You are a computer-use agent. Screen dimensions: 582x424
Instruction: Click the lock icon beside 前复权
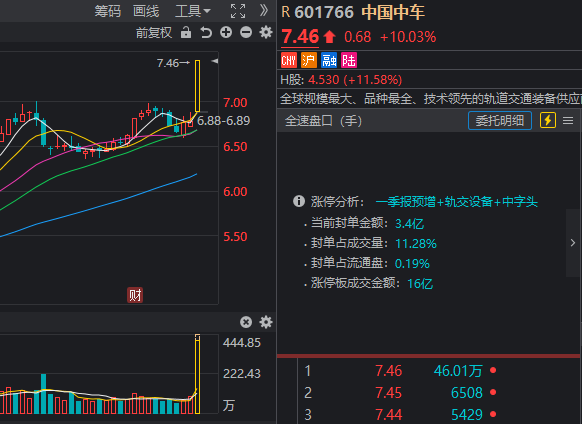tap(186, 33)
